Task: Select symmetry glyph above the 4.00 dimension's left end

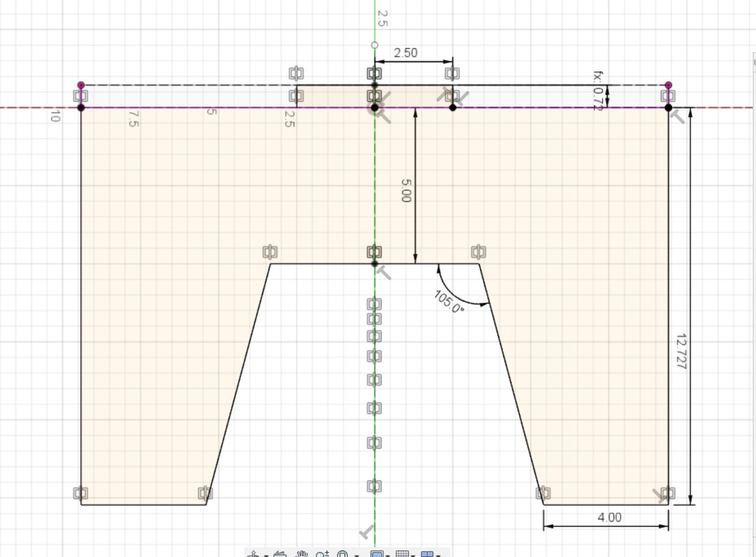Action: pyautogui.click(x=543, y=493)
